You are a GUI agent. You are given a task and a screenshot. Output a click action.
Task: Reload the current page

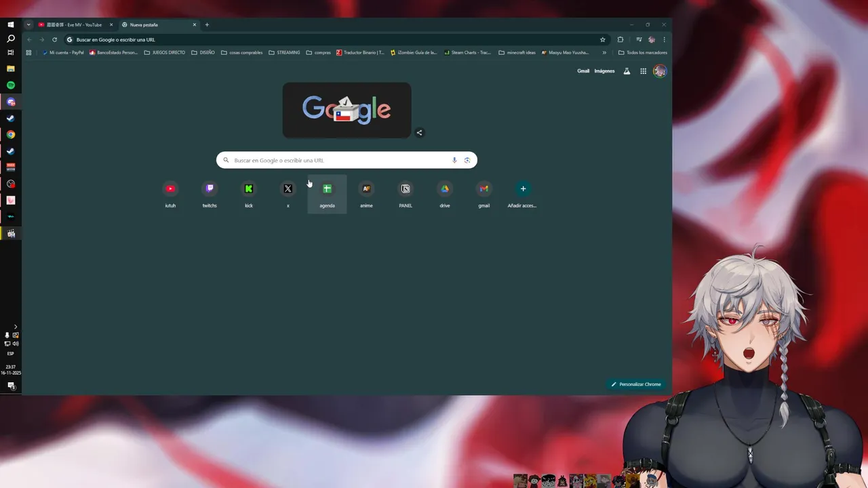pyautogui.click(x=54, y=39)
